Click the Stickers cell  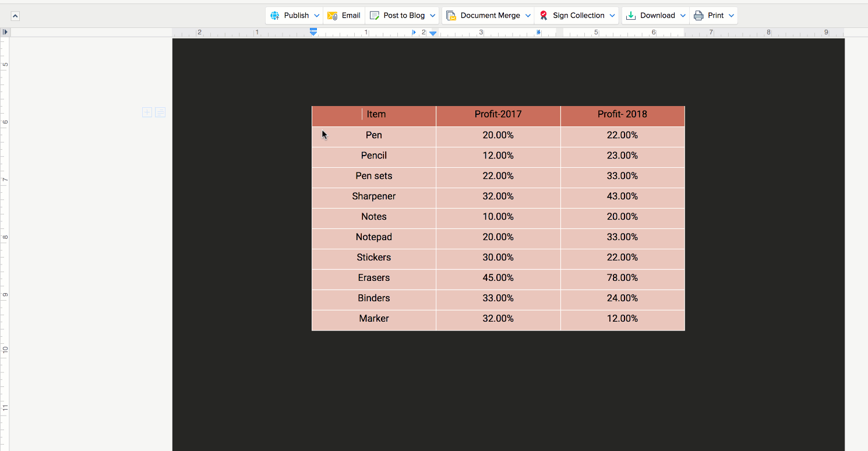[374, 259]
